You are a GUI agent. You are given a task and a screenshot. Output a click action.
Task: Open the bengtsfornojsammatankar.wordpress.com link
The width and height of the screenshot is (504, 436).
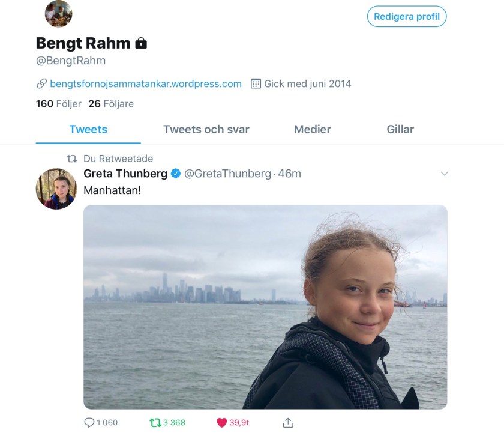146,83
